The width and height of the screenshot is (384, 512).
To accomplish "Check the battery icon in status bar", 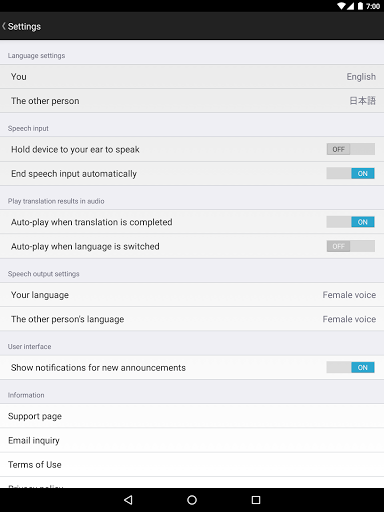I will (x=360, y=6).
